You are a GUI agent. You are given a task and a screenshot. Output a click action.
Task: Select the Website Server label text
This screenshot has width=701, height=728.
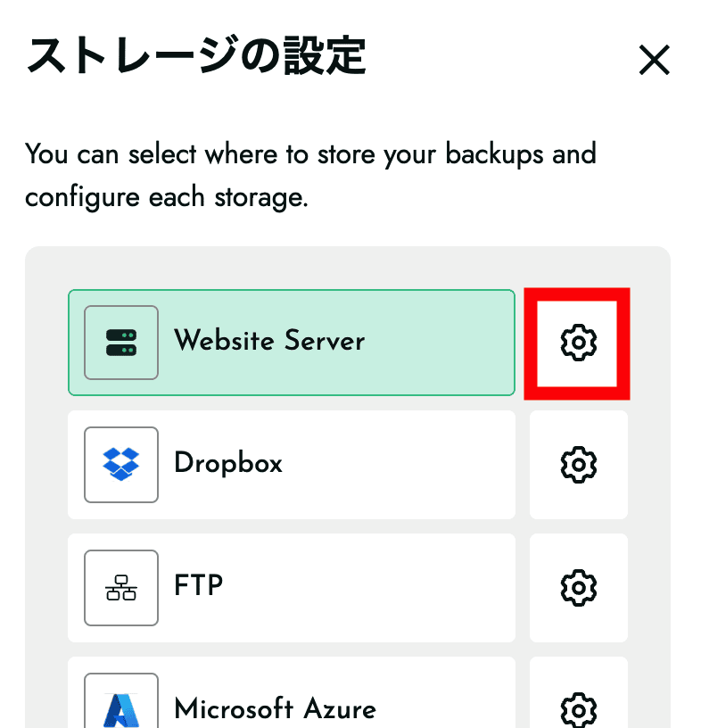click(x=269, y=341)
